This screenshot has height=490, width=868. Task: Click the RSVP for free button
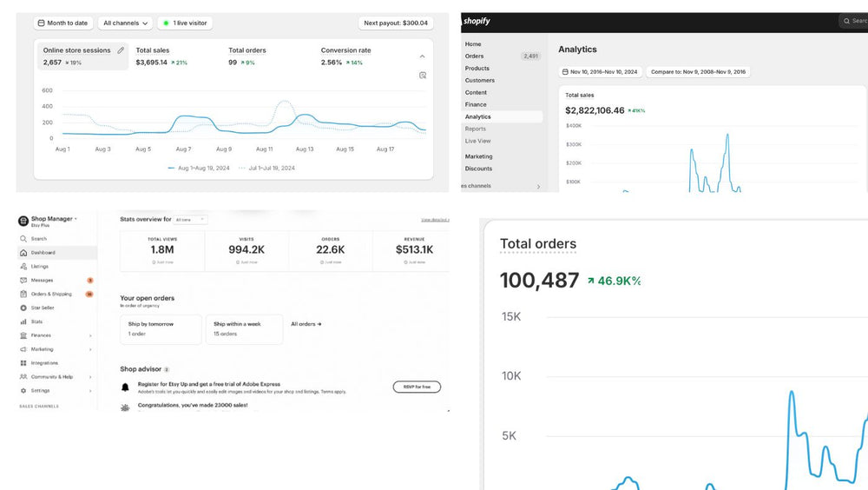click(x=417, y=387)
